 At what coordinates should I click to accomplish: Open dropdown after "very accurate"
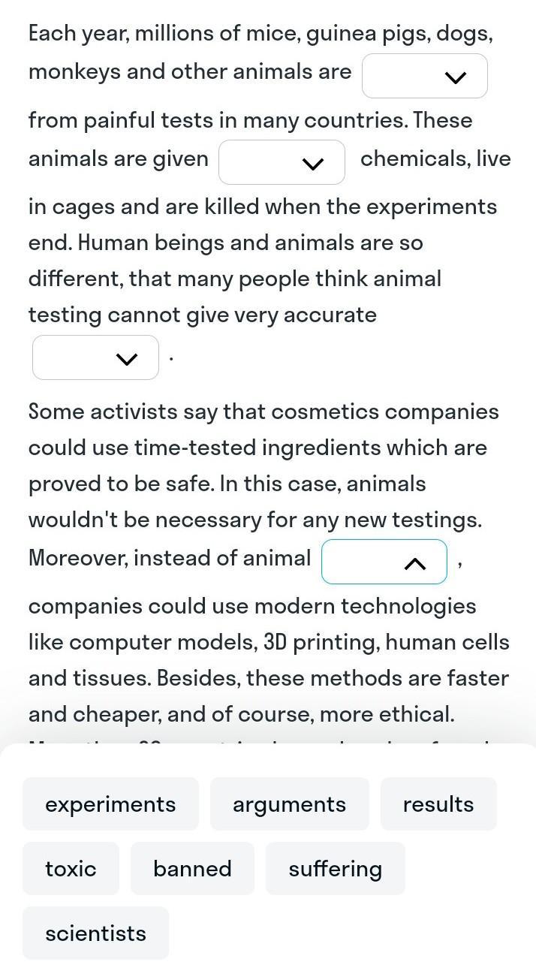pos(95,357)
